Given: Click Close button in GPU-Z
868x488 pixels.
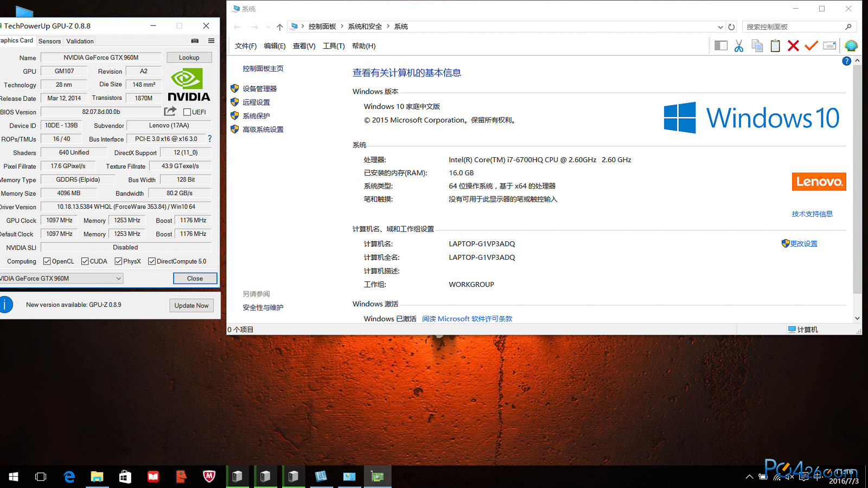Looking at the screenshot, I should click(195, 278).
